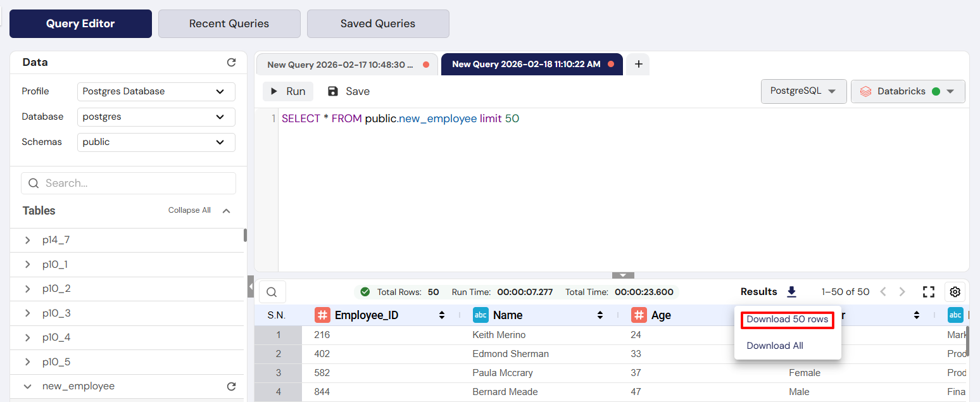
Task: Switch to Recent Queries tab
Action: [x=229, y=23]
